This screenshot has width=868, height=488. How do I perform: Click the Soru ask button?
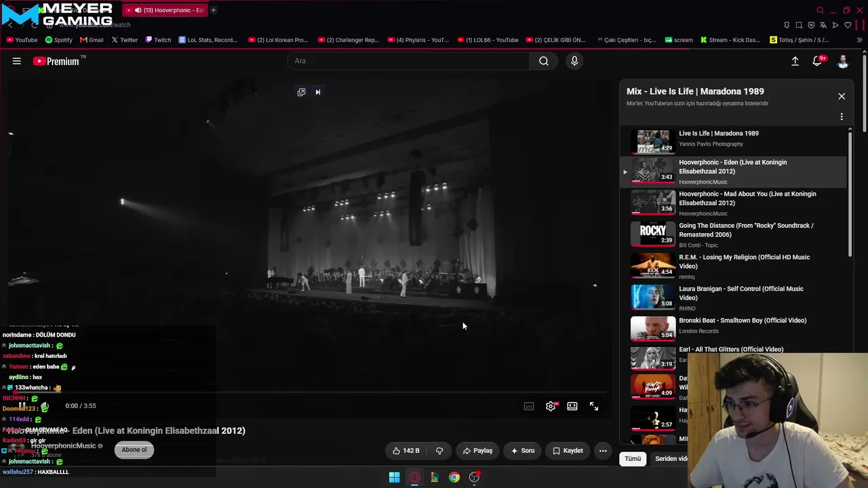click(x=523, y=451)
